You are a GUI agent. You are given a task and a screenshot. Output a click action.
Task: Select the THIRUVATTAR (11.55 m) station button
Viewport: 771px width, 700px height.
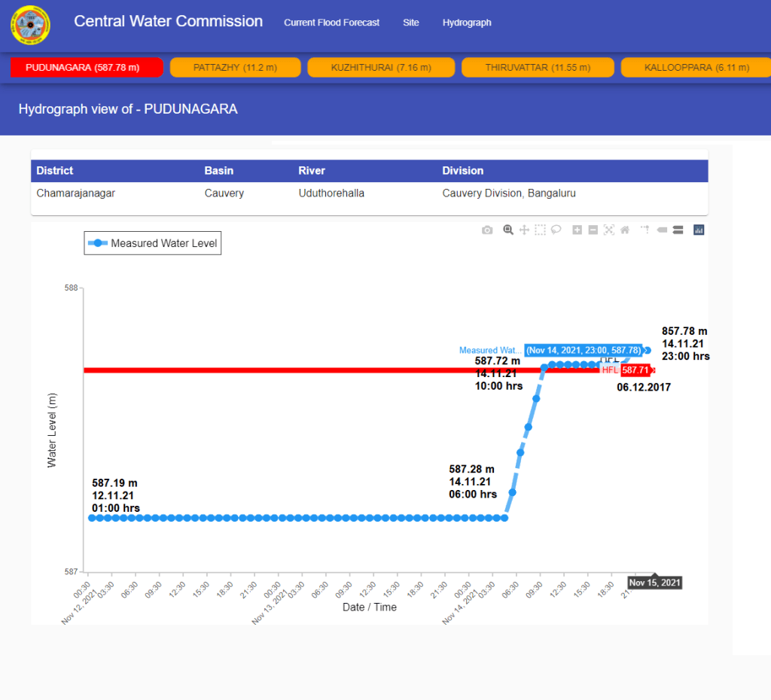(x=535, y=68)
